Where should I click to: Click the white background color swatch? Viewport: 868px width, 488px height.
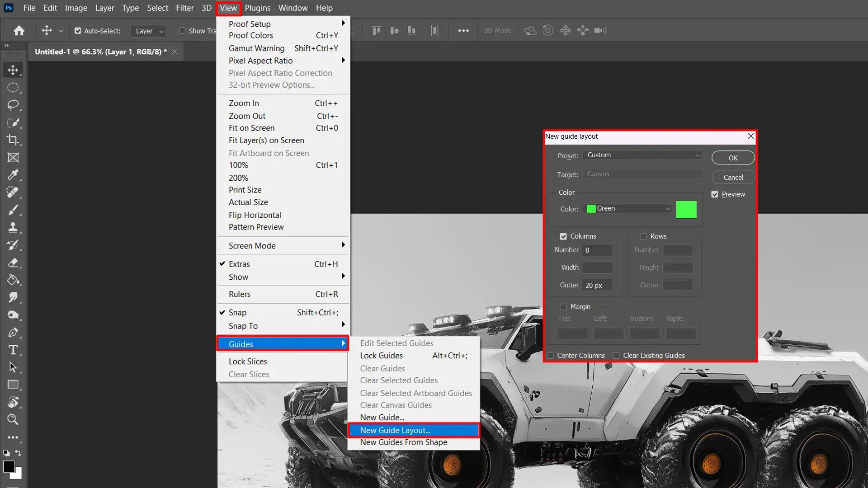point(18,475)
